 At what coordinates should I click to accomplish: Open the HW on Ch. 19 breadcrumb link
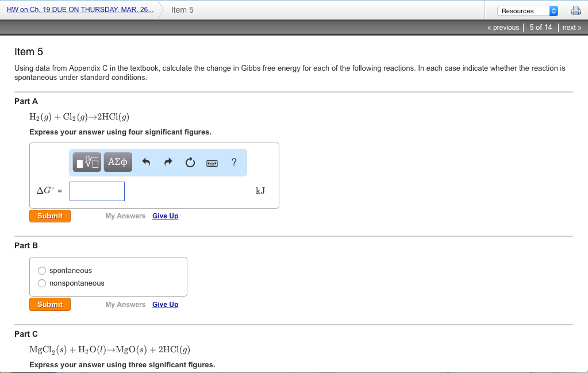coord(80,10)
